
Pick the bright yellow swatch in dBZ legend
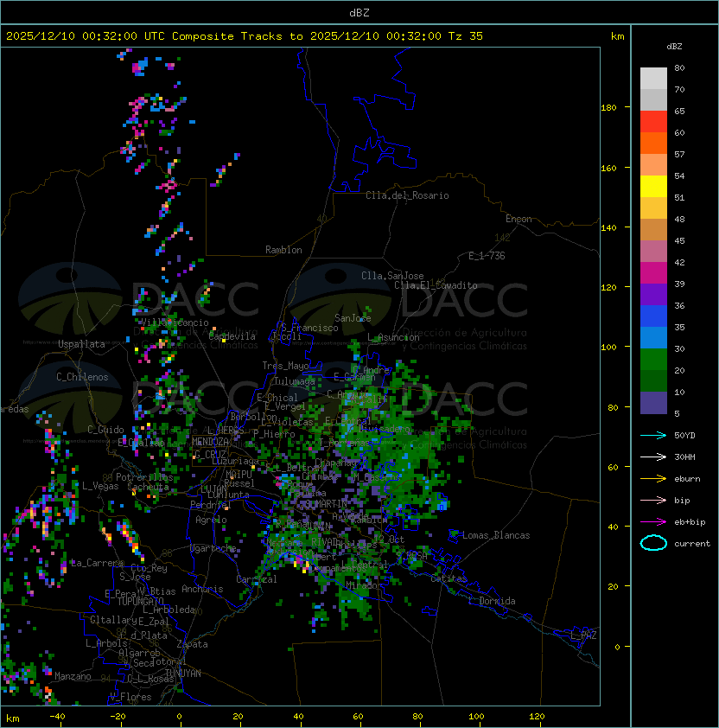pyautogui.click(x=653, y=186)
